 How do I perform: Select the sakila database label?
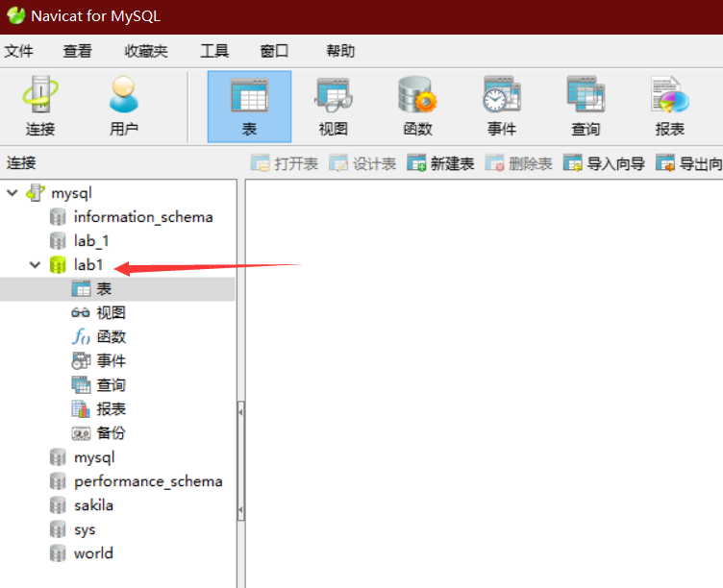pyautogui.click(x=93, y=505)
